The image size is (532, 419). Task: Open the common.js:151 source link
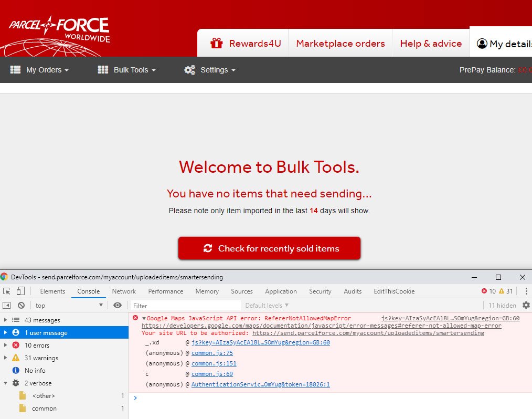[214, 364]
